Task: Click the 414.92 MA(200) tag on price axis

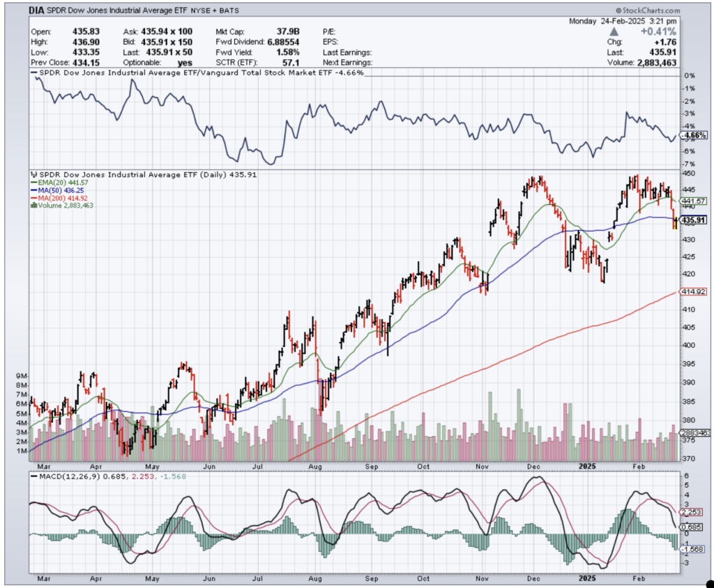Action: (693, 291)
